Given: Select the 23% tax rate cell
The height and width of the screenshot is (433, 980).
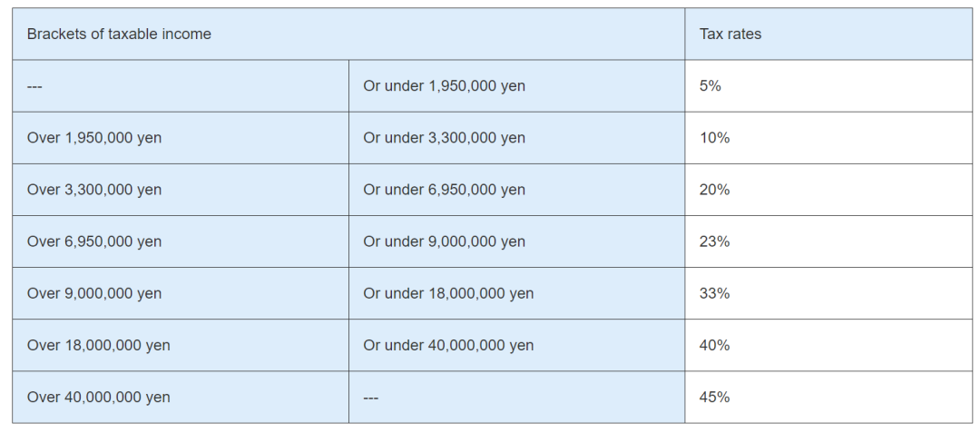Looking at the screenshot, I should [828, 241].
